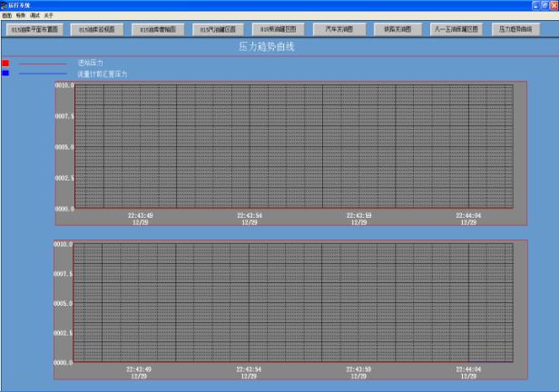
Task: Click the blue legend square for 流量计前汇管压力
Action: coord(5,73)
